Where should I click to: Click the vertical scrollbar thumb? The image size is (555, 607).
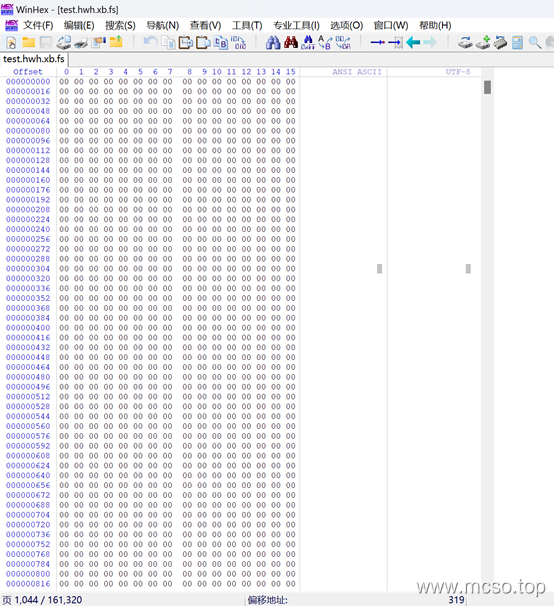point(487,87)
